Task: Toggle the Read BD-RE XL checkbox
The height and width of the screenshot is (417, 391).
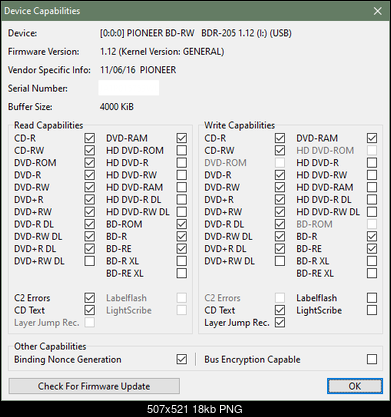Action: [x=182, y=273]
